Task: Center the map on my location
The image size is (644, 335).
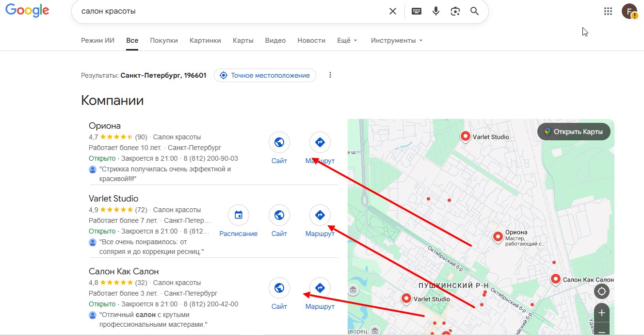Action: coord(602,291)
